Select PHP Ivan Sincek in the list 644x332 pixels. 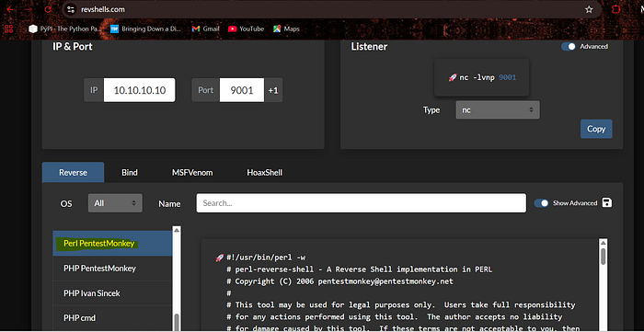click(x=112, y=293)
